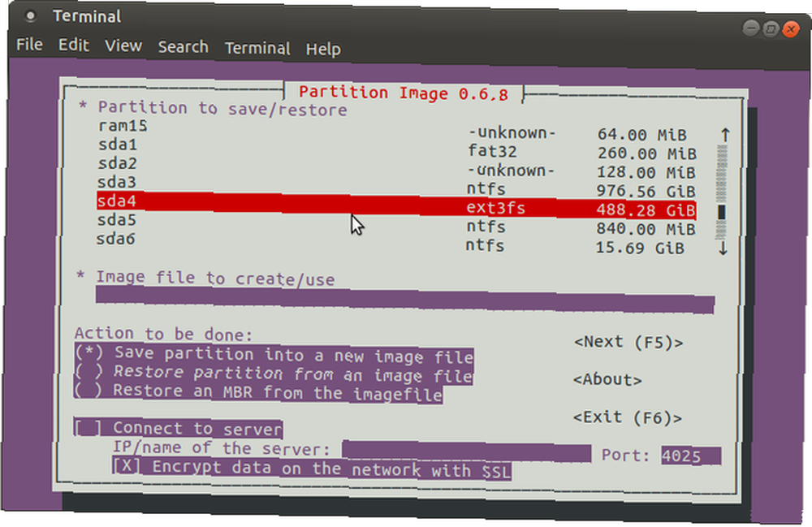812x527 pixels.
Task: Click the Next (F5) button
Action: 628,342
